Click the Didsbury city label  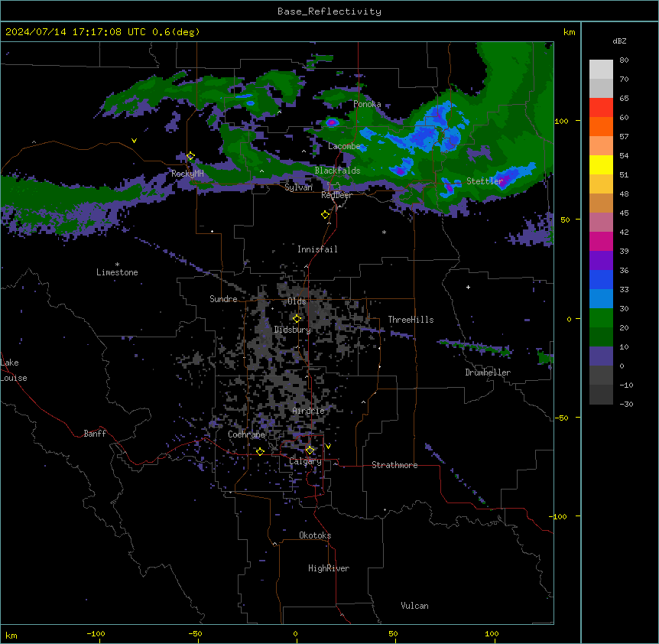(293, 330)
